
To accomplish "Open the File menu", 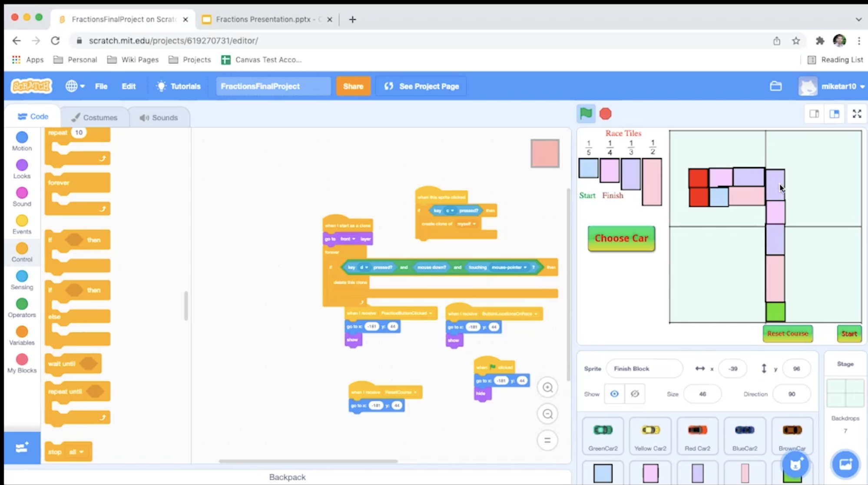I will (101, 86).
